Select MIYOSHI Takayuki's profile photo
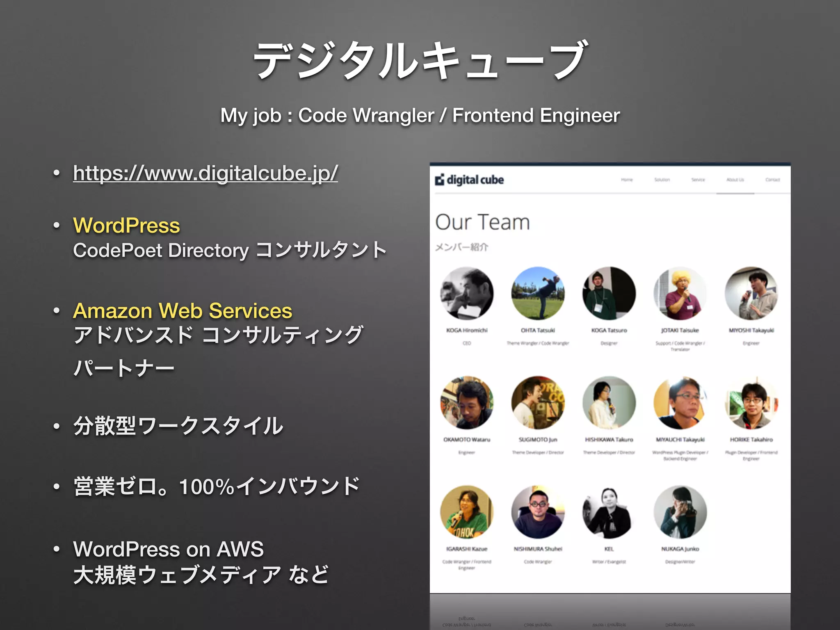Image resolution: width=840 pixels, height=630 pixels. point(751,293)
